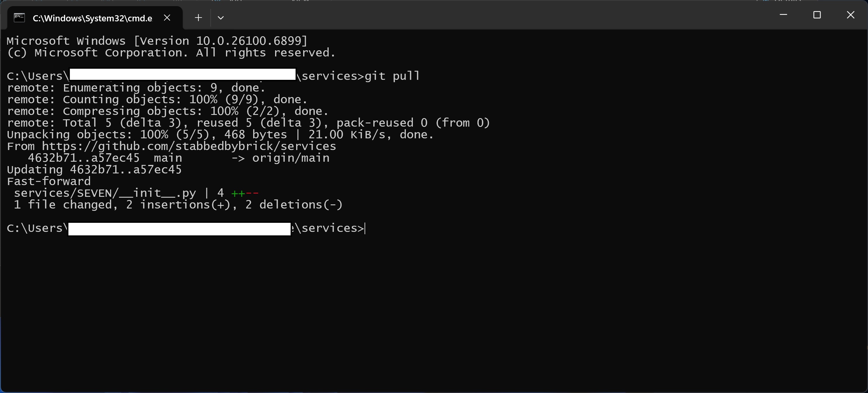Maximize the terminal window
This screenshot has width=868, height=393.
817,15
